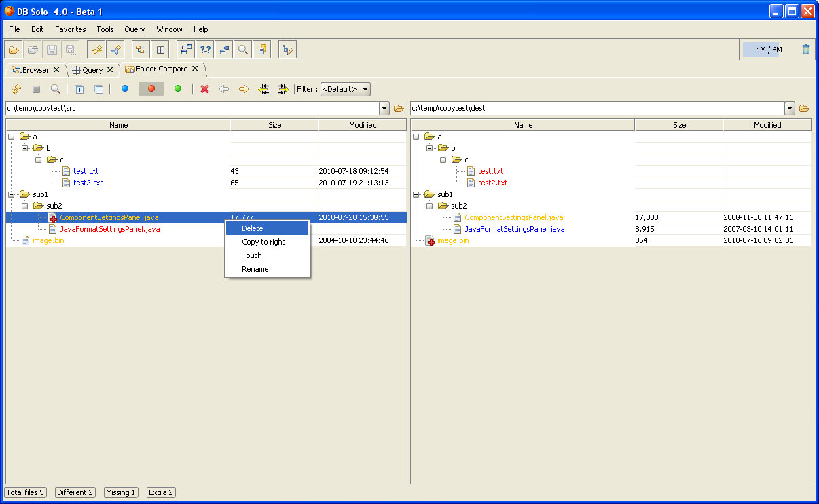Click the 'Different 2' status button

click(x=75, y=492)
